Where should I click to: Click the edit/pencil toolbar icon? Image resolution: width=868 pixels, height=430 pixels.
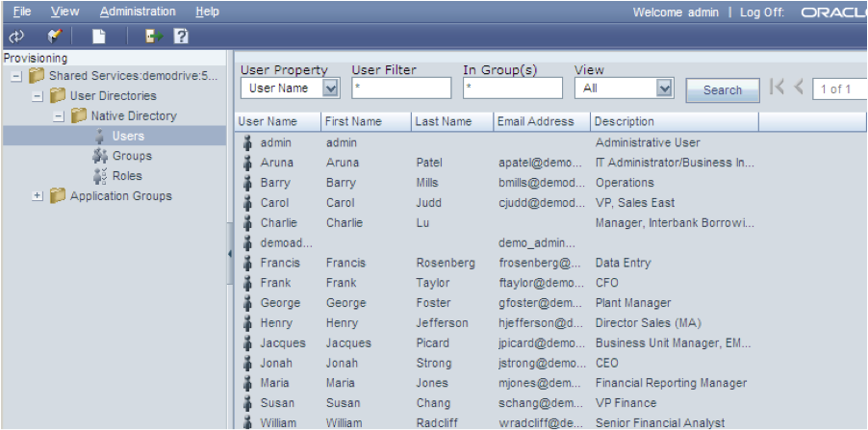pyautogui.click(x=54, y=37)
